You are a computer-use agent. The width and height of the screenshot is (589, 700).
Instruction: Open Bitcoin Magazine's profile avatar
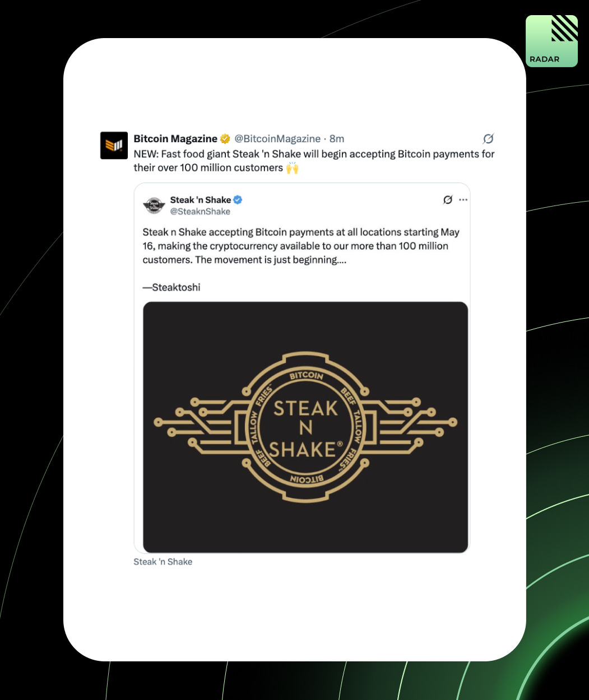114,146
